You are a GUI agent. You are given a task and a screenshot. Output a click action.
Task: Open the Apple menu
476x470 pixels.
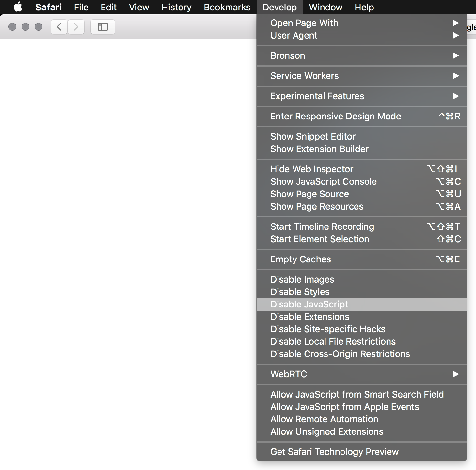18,7
